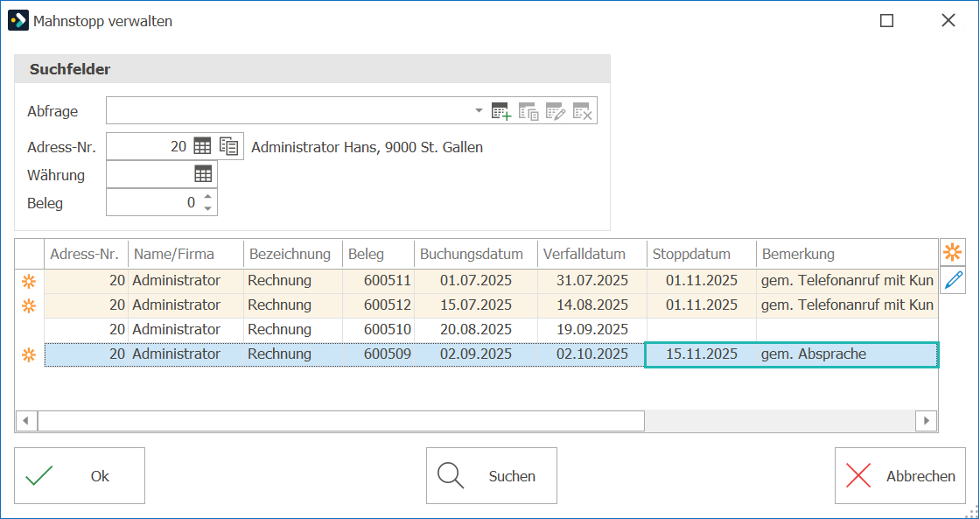Click the empty Stoppdatum cell of row 600510
This screenshot has height=519, width=980.
(x=702, y=330)
